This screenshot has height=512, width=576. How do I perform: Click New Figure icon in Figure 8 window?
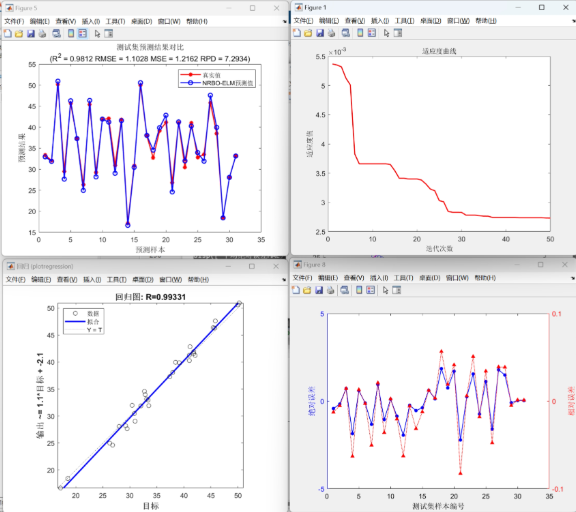pos(296,290)
